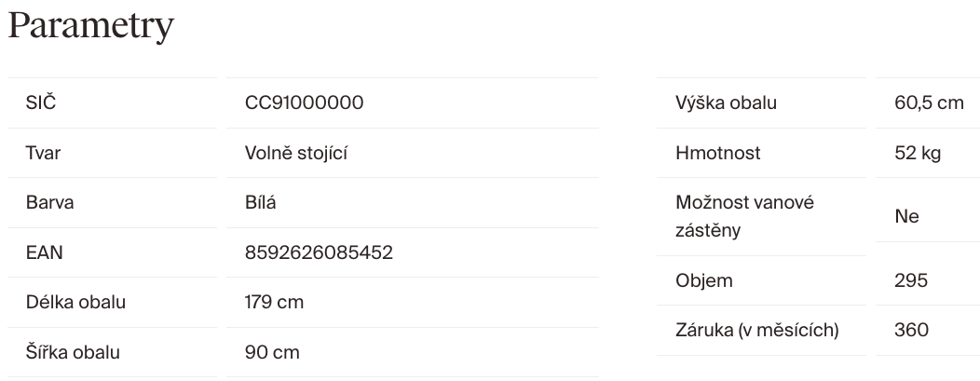The image size is (980, 381).
Task: Select the Objem value 295
Action: click(x=911, y=280)
